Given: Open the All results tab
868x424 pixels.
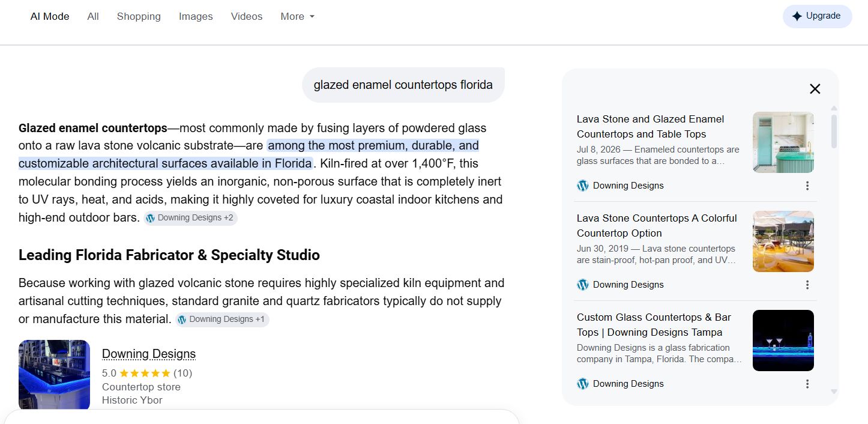Looking at the screenshot, I should (x=93, y=17).
